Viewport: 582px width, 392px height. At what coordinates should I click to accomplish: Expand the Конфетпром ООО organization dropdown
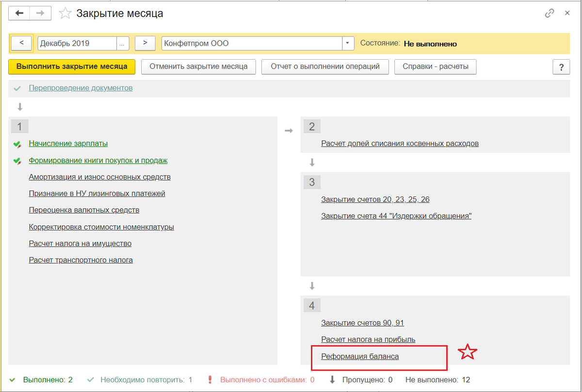coord(348,43)
